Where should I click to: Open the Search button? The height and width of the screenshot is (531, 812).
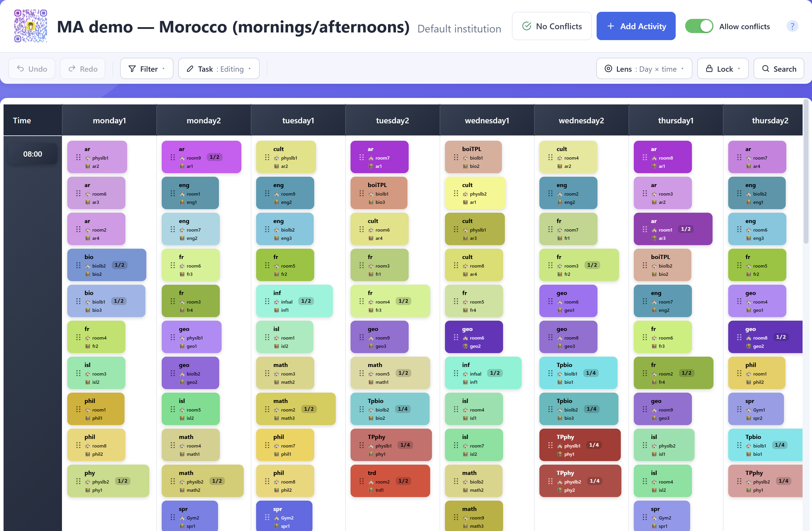(x=779, y=68)
